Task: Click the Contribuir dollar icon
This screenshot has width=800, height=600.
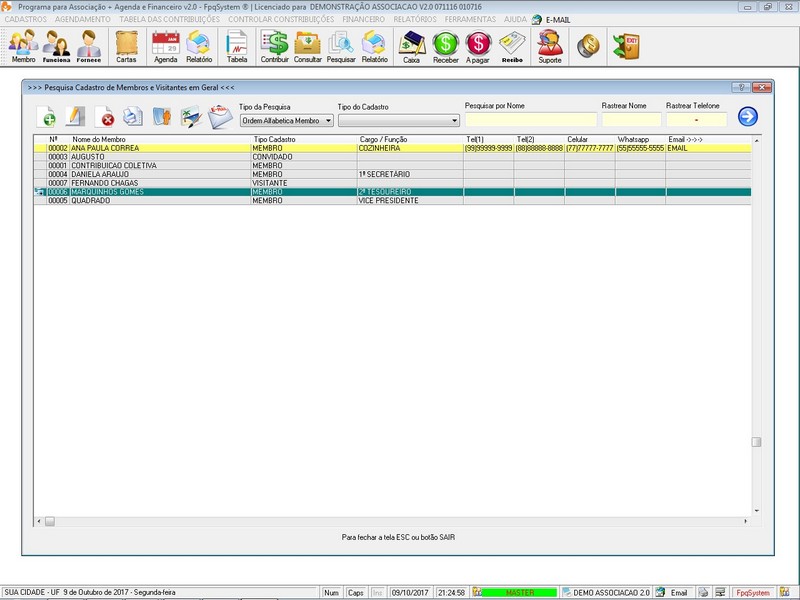Action: pyautogui.click(x=274, y=46)
